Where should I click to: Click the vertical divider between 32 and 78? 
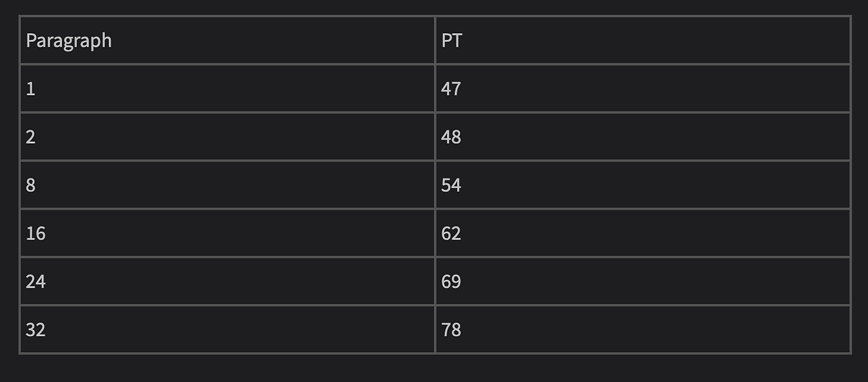point(435,329)
